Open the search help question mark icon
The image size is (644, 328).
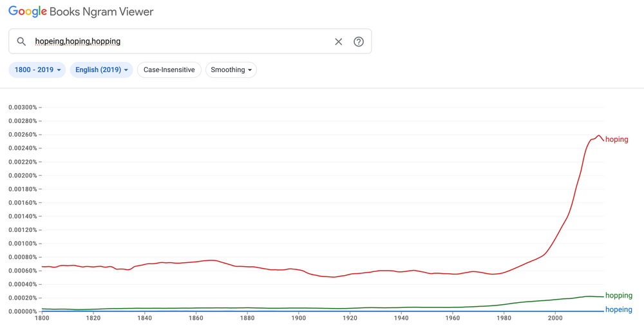(x=359, y=41)
